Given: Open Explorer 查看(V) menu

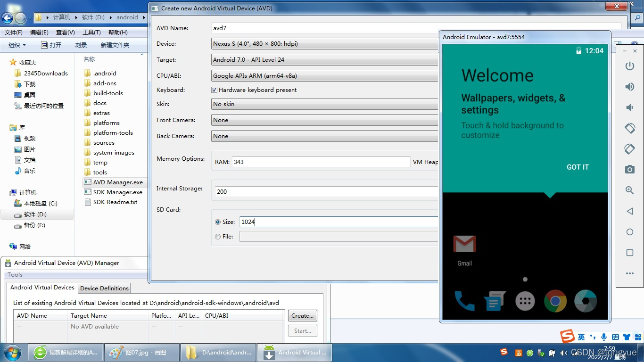Looking at the screenshot, I should [x=65, y=33].
